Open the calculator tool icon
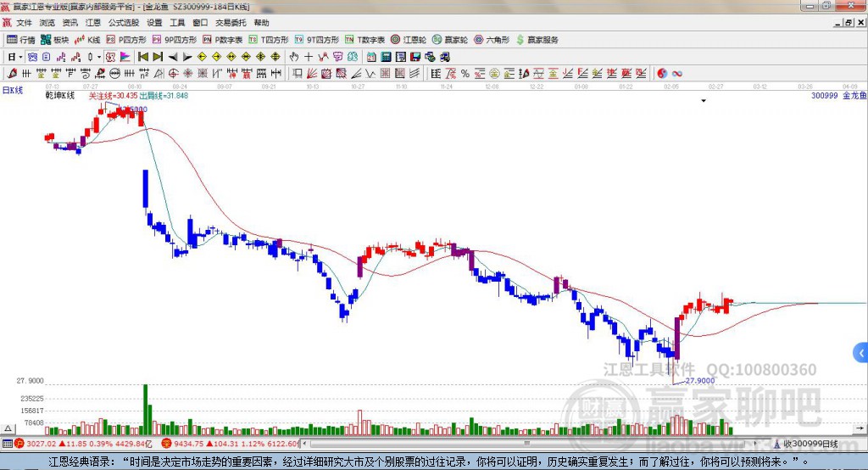The width and height of the screenshot is (868, 470). pos(386,57)
